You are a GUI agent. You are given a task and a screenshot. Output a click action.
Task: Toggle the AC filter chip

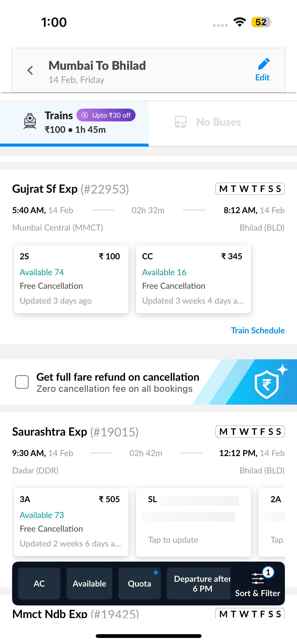(x=39, y=584)
